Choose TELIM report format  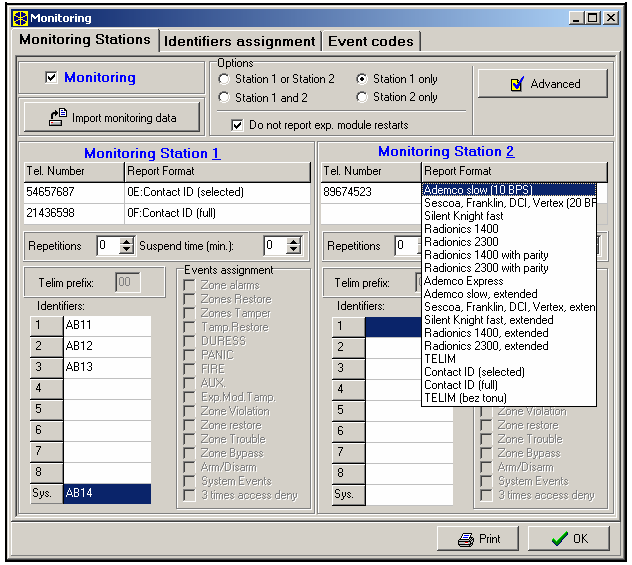click(x=509, y=359)
